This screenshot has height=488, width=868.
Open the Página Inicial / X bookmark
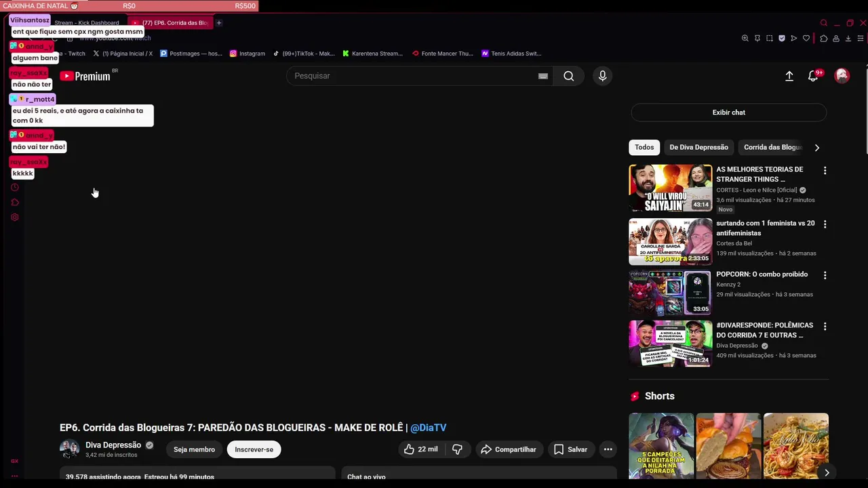pos(123,54)
